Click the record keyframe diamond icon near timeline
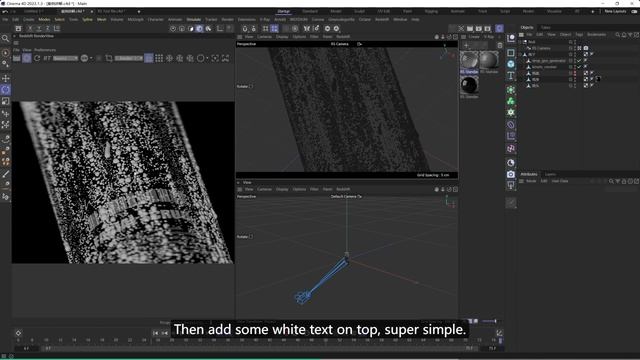The width and height of the screenshot is (640, 360). coord(18,333)
